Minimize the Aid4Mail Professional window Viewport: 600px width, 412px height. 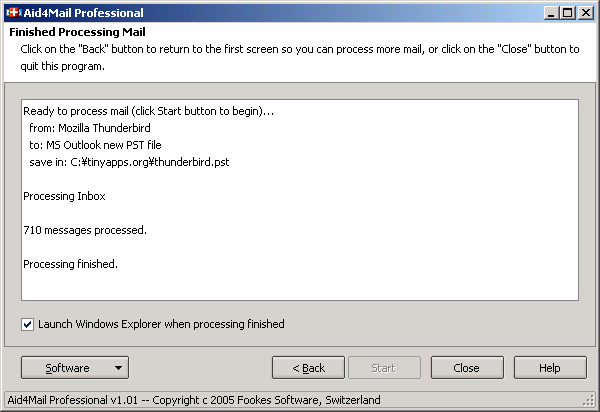click(x=552, y=13)
